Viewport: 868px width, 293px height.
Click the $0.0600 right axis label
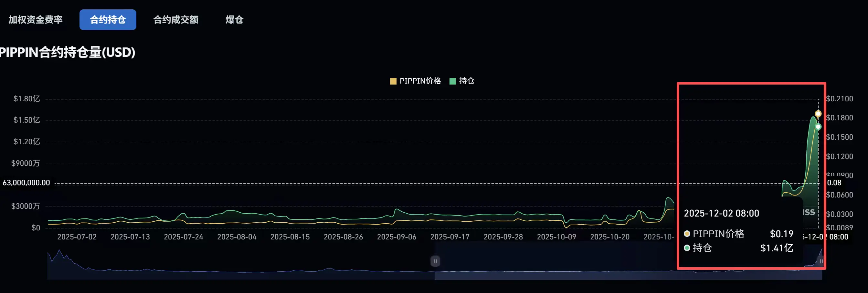pos(839,195)
